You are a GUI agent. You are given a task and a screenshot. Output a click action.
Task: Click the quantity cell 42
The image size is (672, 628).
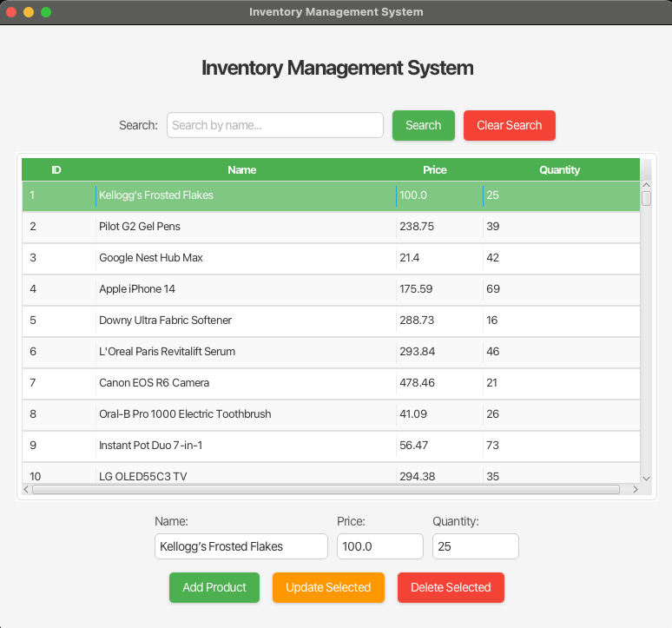pos(562,259)
